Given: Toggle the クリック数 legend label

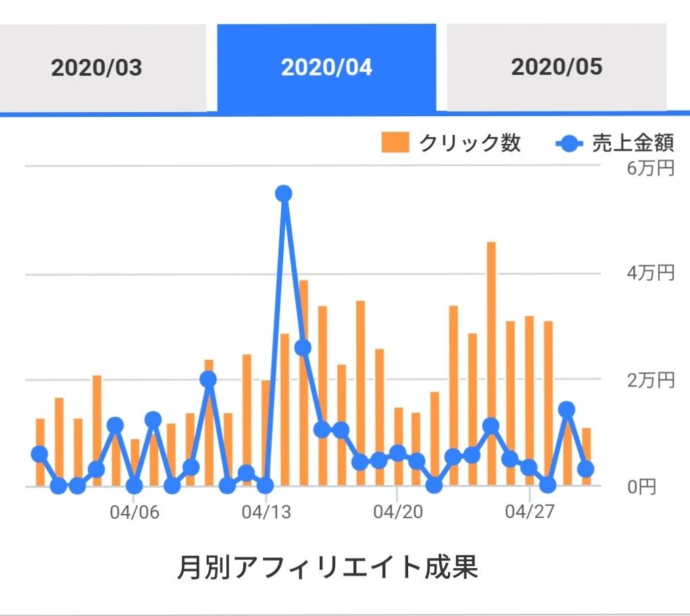Looking at the screenshot, I should click(x=470, y=143).
